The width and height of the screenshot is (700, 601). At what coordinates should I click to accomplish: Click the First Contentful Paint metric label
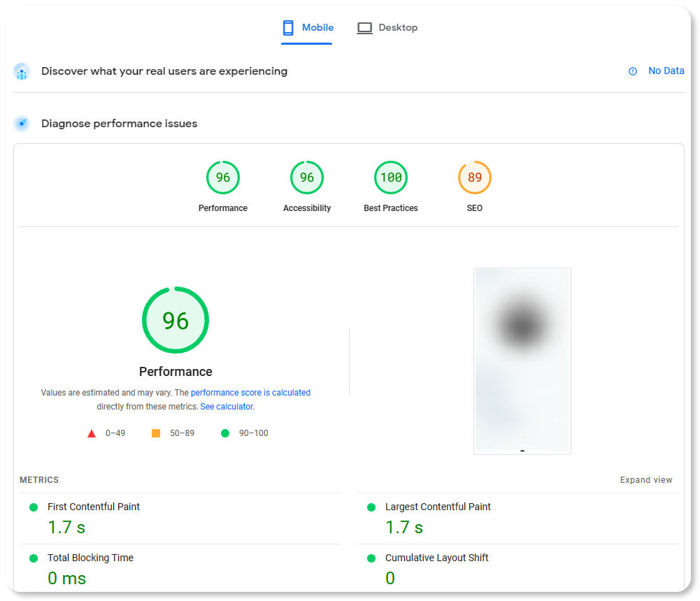point(94,507)
